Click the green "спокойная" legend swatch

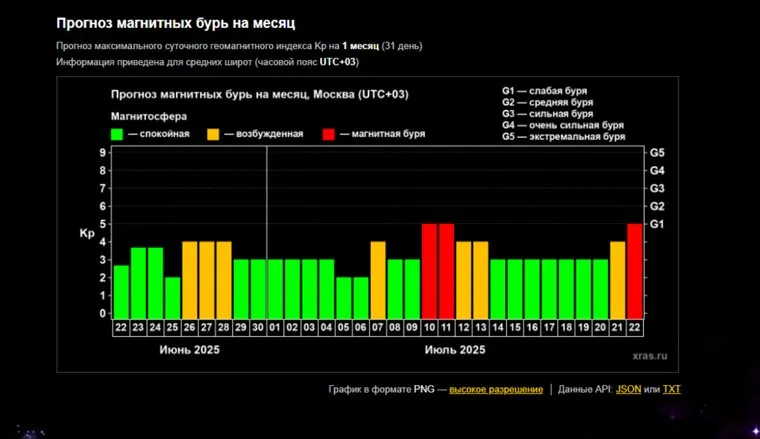[117, 134]
